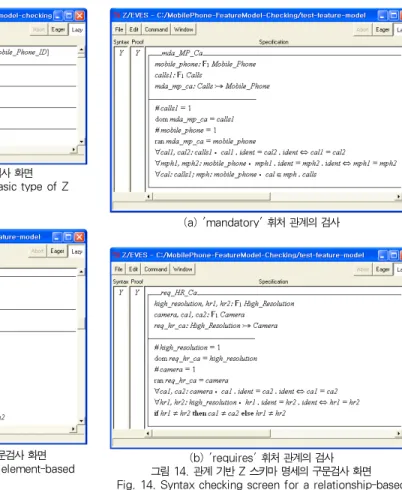Click scroll-up arrow in bottom-left feature-model window
The image size is (402, 490).
(x=81, y=272)
